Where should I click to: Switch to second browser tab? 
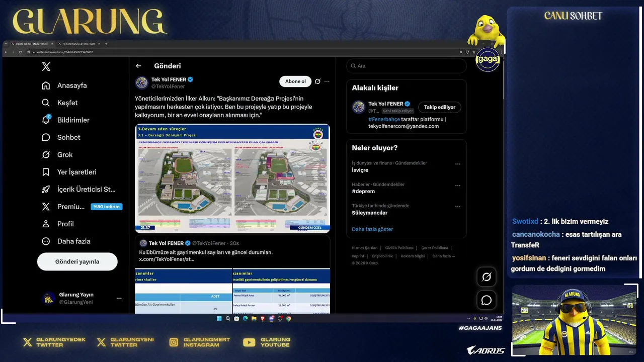pyautogui.click(x=78, y=44)
